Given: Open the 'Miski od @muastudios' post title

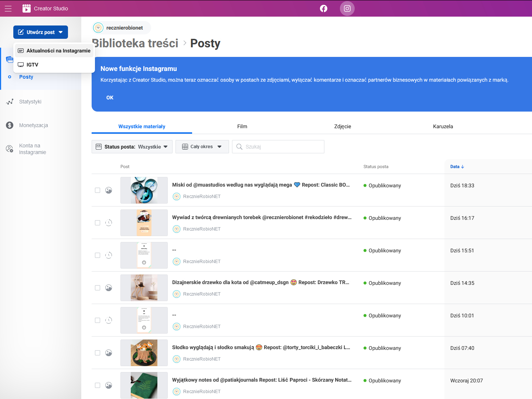Looking at the screenshot, I should (x=261, y=185).
